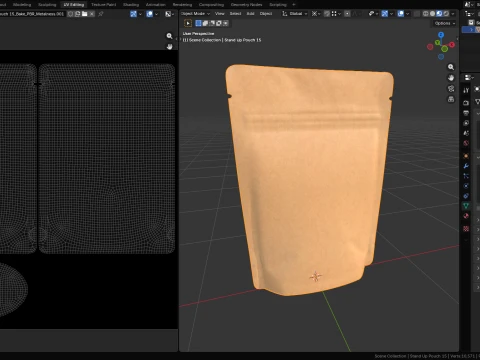
Task: Open the Modifiers wrench properties tab
Action: pos(466,166)
